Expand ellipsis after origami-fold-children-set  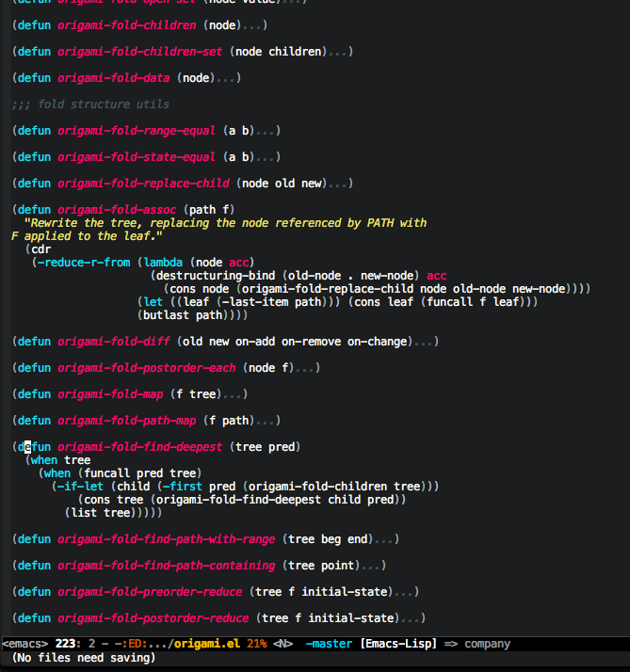coord(339,54)
